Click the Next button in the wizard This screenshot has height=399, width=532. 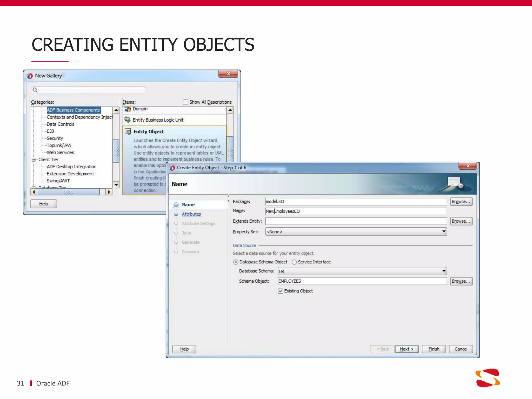coord(407,349)
